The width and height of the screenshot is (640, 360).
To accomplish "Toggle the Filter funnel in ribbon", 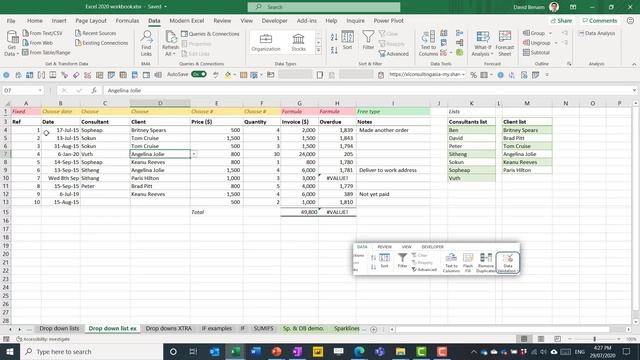I will pos(368,40).
